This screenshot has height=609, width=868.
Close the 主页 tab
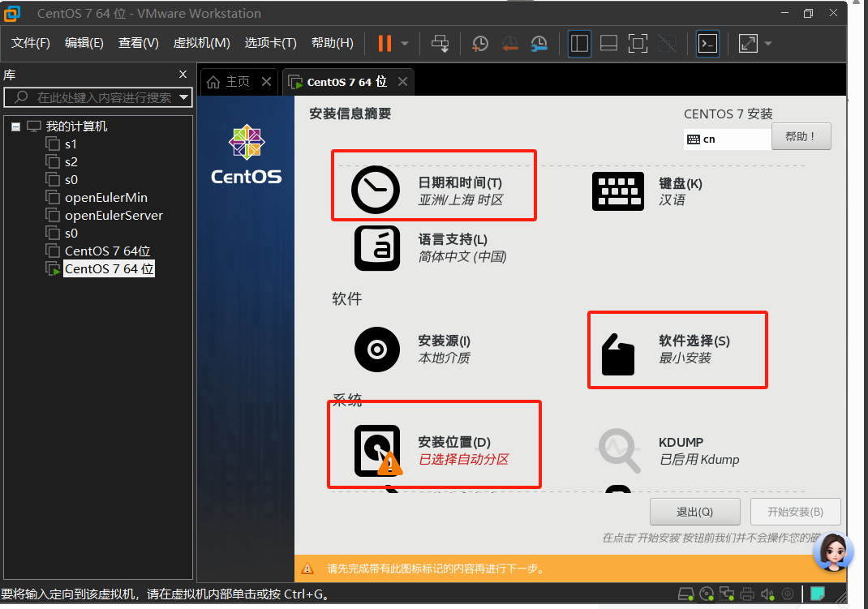click(266, 82)
